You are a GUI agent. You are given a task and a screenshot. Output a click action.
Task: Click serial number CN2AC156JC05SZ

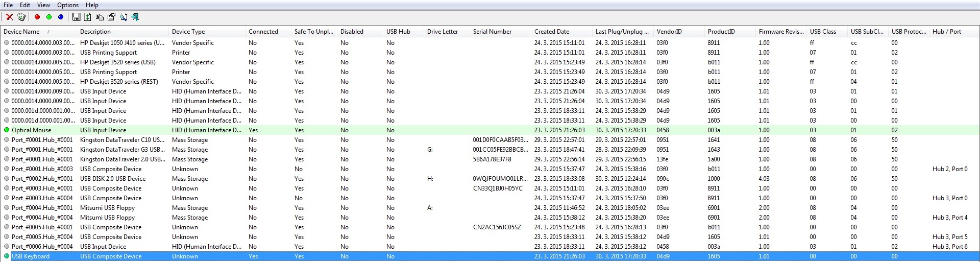click(497, 227)
